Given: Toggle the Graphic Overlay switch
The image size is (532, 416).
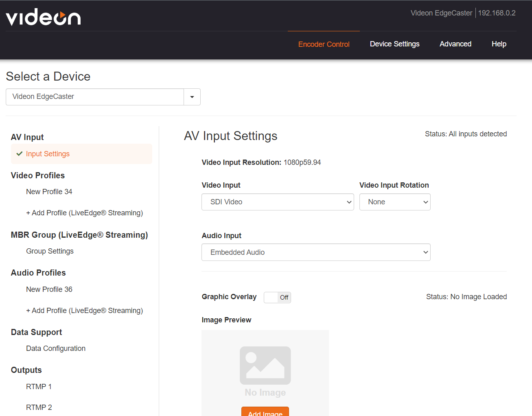Looking at the screenshot, I should 277,298.
